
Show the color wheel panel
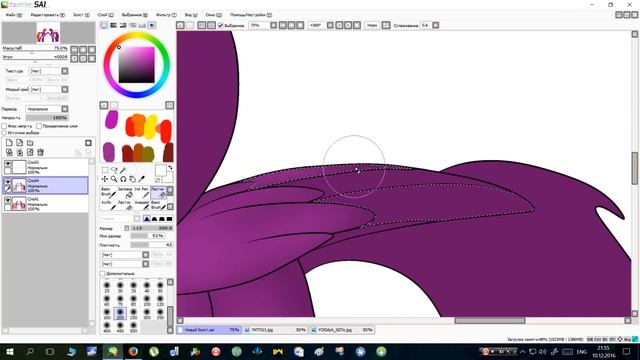tap(104, 25)
